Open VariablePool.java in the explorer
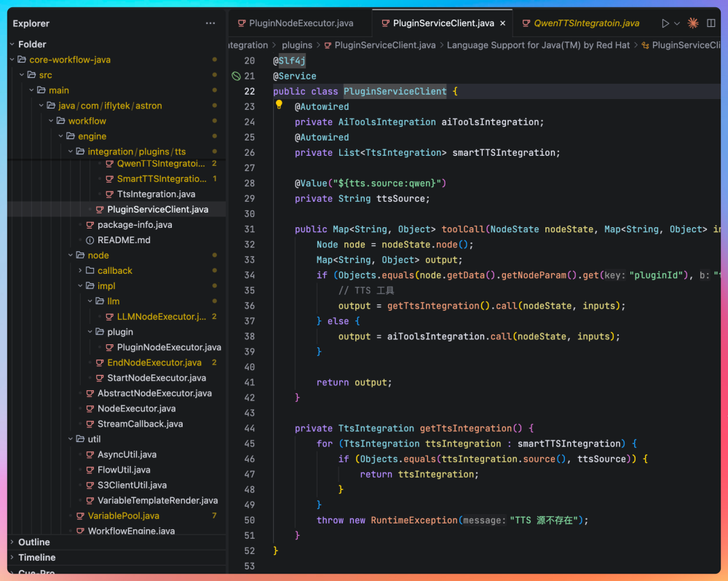The image size is (728, 581). (x=123, y=516)
